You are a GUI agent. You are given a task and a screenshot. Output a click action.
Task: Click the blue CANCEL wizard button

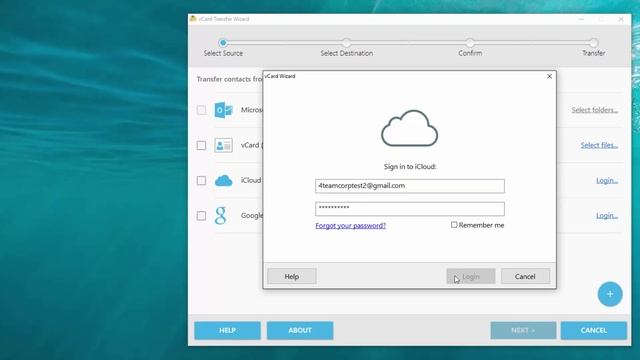tap(593, 330)
